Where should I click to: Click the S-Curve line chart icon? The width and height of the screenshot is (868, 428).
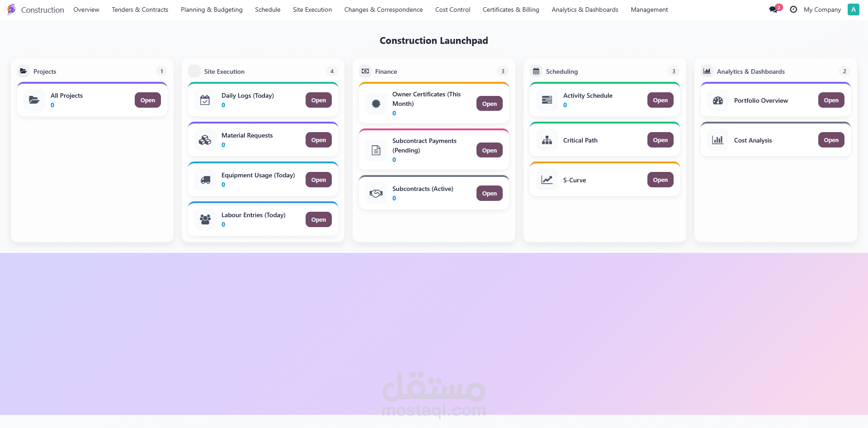[x=547, y=180]
